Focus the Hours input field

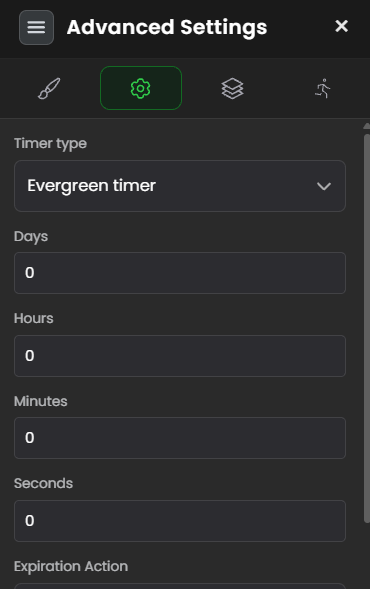tap(180, 356)
